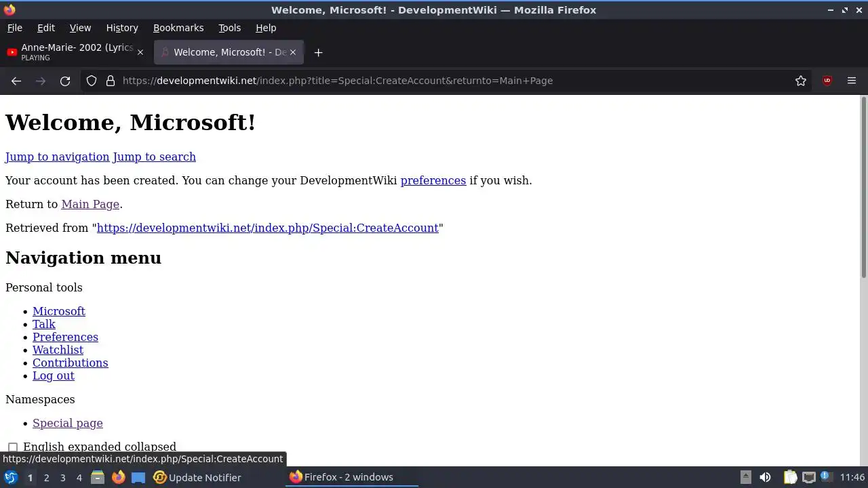
Task: Launch Firefox from the quick-launch icon
Action: 118,477
